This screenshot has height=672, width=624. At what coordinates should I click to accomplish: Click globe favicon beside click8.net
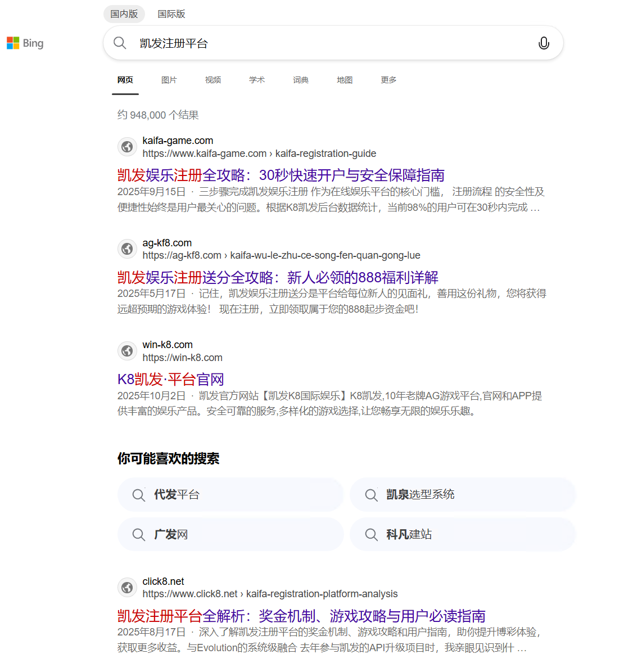[x=127, y=588]
